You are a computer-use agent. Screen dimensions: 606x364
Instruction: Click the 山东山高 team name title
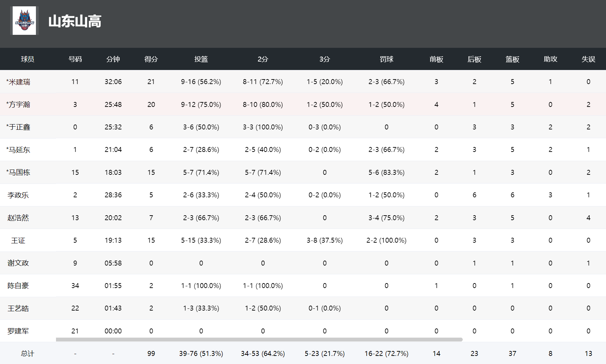click(75, 21)
